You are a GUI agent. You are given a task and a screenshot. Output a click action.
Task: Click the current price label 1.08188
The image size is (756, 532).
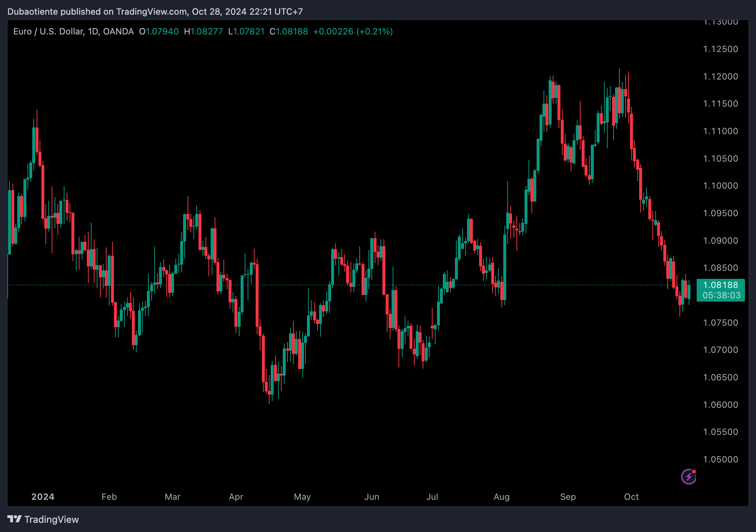[720, 285]
